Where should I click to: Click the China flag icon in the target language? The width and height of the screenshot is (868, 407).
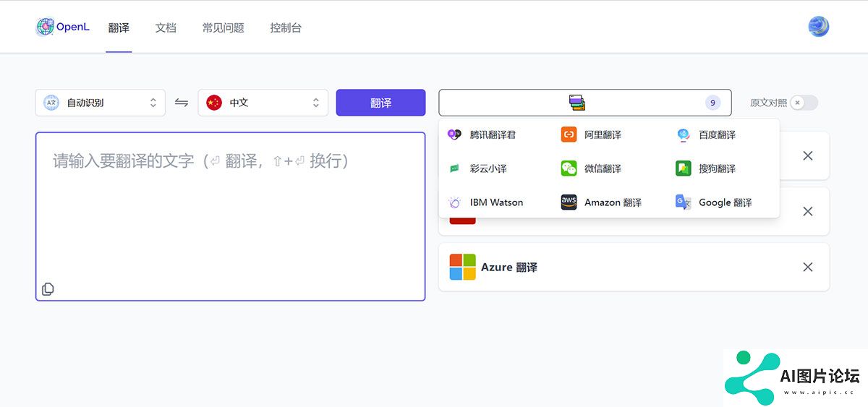tap(213, 103)
